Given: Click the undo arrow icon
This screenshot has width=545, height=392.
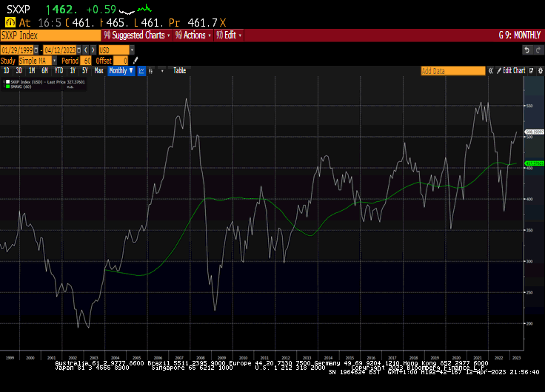Looking at the screenshot, I should click(x=527, y=50).
